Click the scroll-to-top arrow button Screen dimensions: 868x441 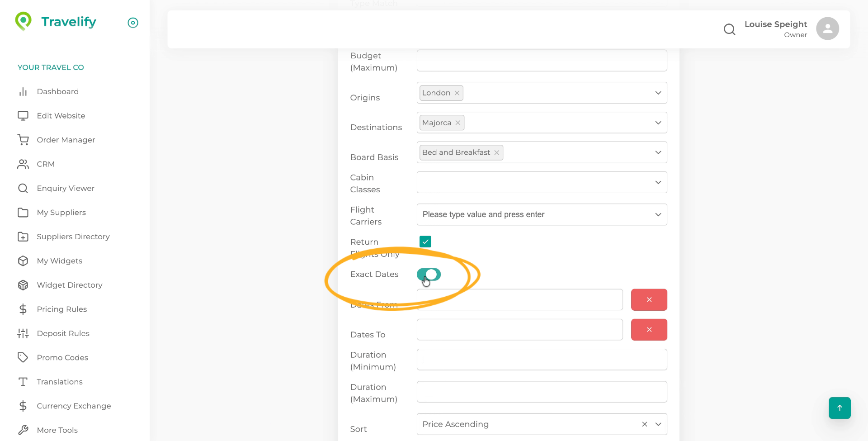point(840,408)
